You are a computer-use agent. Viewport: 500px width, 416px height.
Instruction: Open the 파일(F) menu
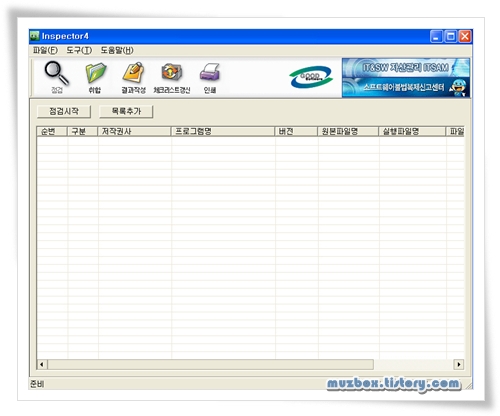[x=45, y=50]
